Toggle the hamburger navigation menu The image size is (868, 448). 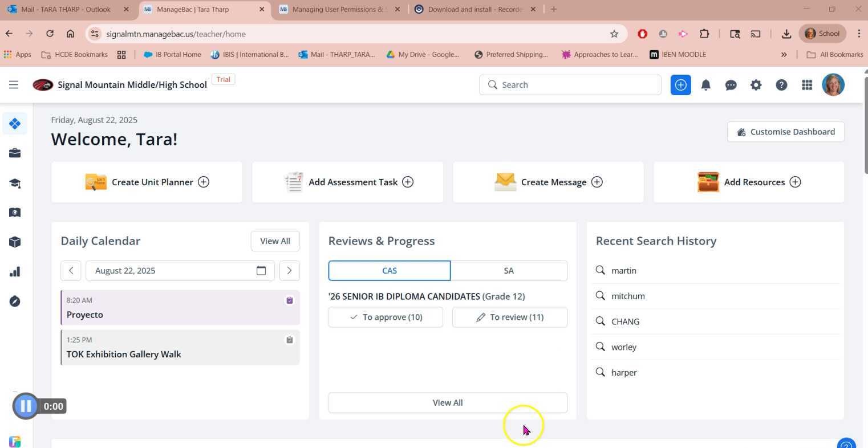click(14, 85)
